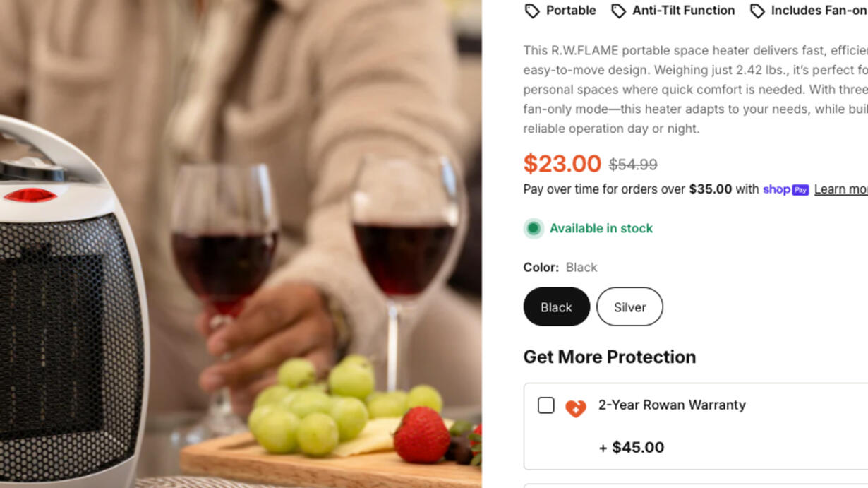Click the tag icon before Anti-Tilt Function

[618, 11]
